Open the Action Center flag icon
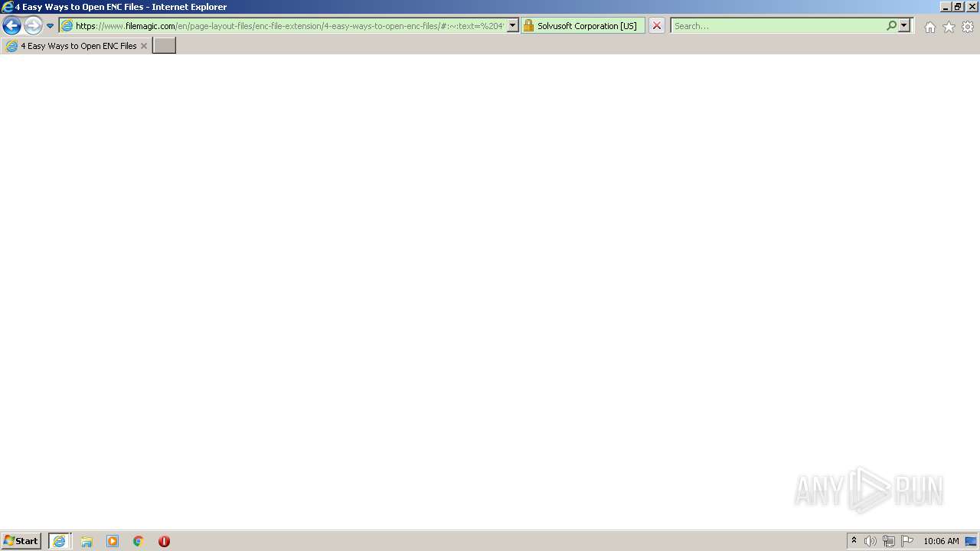The image size is (980, 551). pos(907,541)
